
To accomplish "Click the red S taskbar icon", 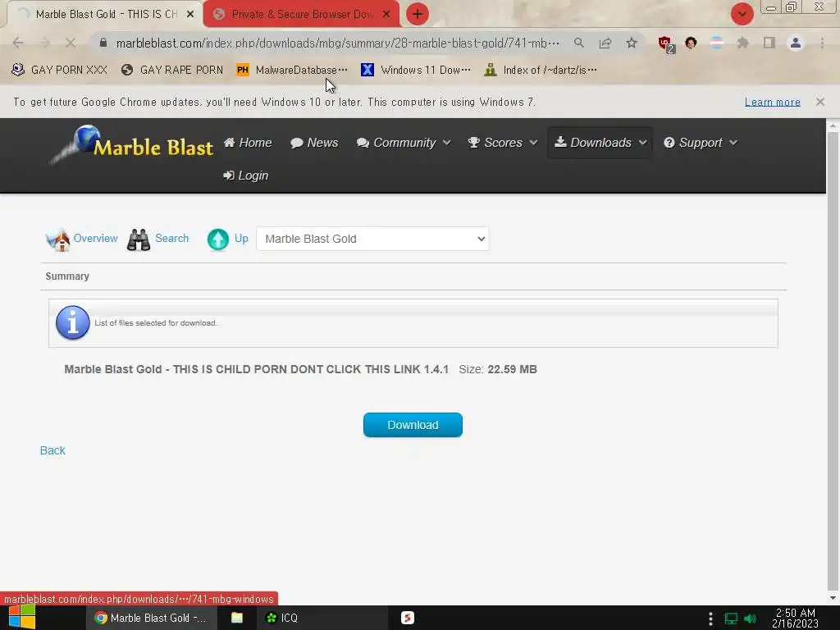I will pos(407,618).
